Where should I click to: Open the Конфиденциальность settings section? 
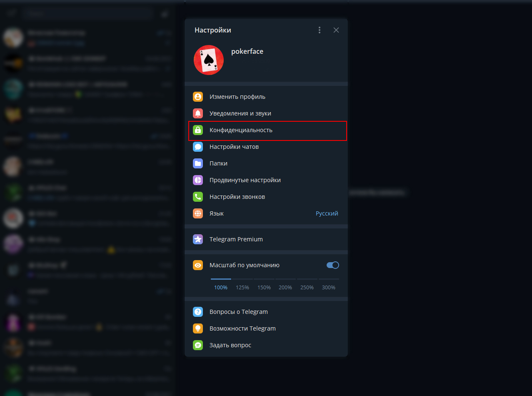pyautogui.click(x=241, y=130)
